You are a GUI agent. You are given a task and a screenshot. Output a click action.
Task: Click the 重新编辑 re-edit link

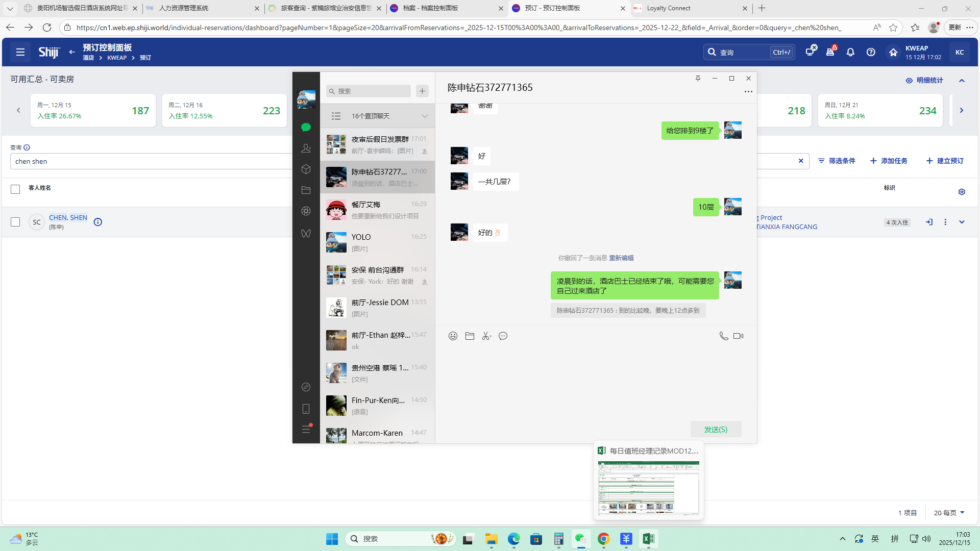click(621, 258)
